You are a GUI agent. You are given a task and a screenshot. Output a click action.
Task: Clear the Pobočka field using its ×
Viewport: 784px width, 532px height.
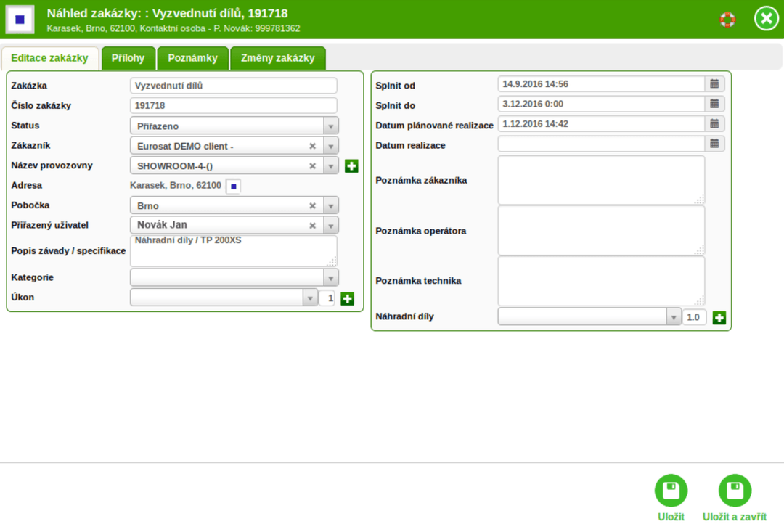(311, 205)
